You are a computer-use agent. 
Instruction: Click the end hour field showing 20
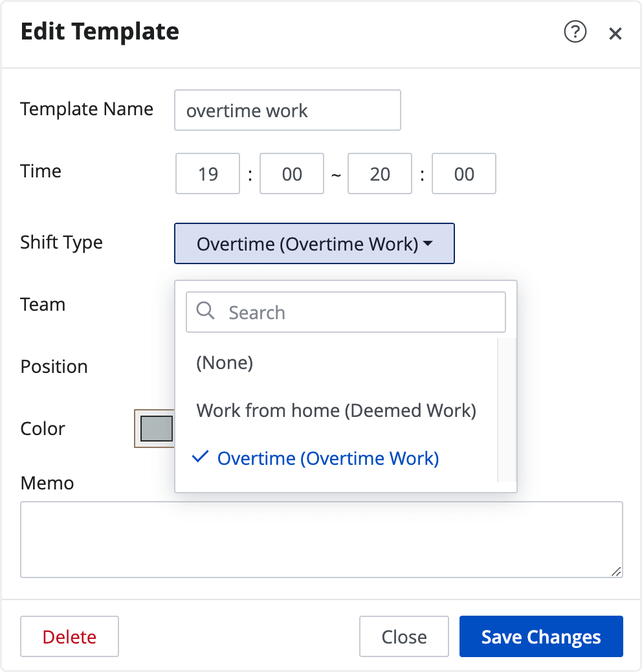pos(380,174)
